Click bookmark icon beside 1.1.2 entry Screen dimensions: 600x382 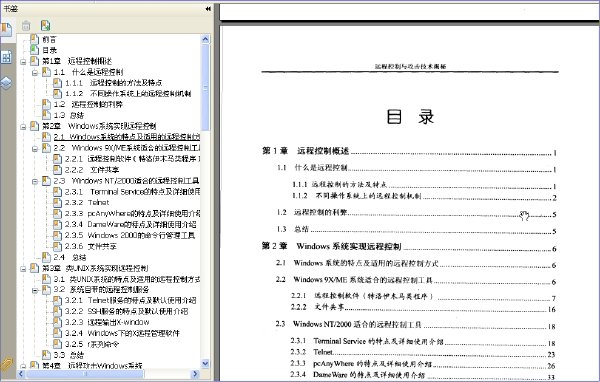[57, 93]
